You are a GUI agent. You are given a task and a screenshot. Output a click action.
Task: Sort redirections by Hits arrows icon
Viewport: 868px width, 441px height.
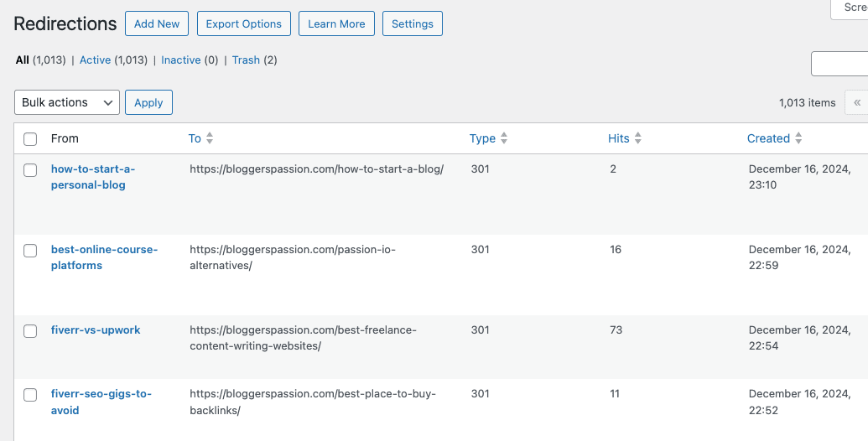638,138
